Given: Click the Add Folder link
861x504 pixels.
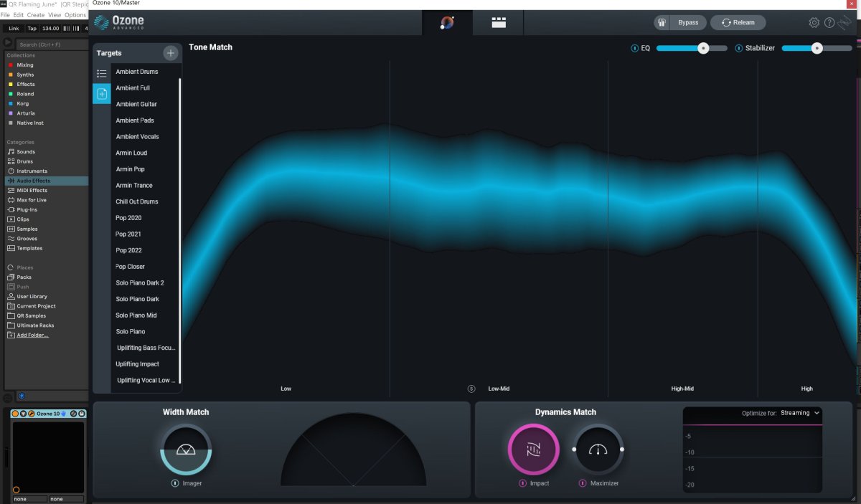Looking at the screenshot, I should [x=32, y=335].
